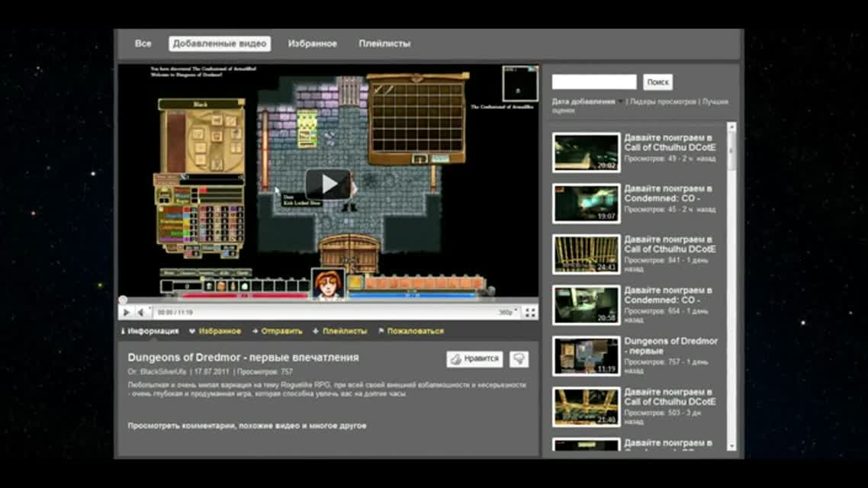The image size is (868, 488).
Task: Click the video list scrollbar up arrow
Action: (731, 127)
